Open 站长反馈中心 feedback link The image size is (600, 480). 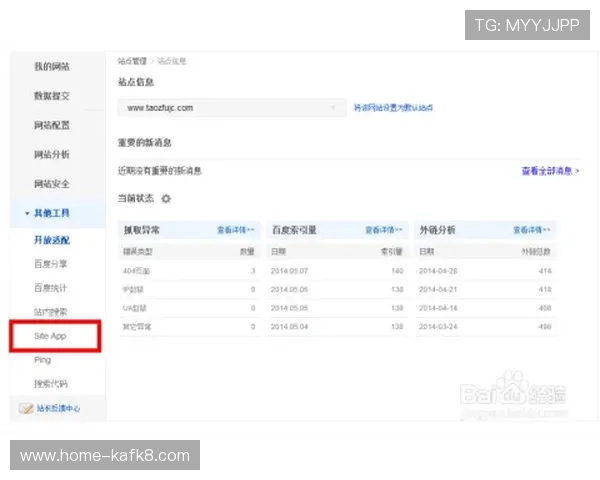coord(58,408)
